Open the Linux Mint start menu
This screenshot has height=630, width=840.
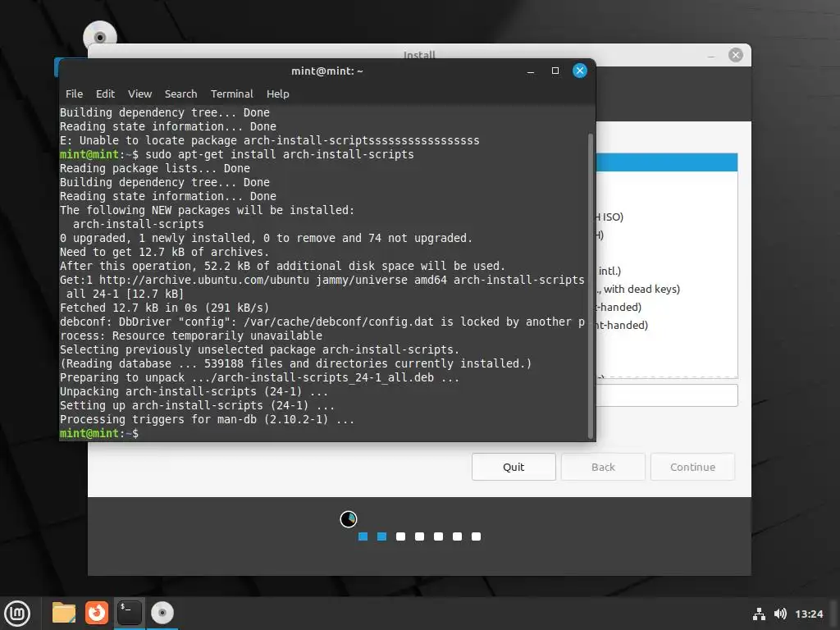(17, 614)
